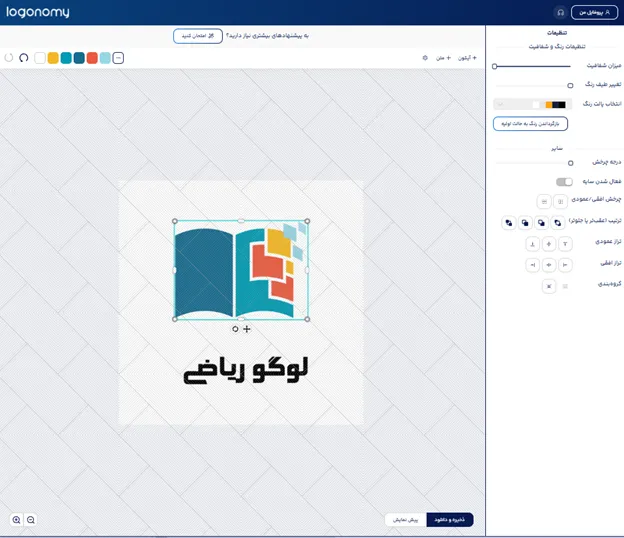Click the redo arrow icon
Viewport: 624px width, 538px height.
pyautogui.click(x=9, y=58)
